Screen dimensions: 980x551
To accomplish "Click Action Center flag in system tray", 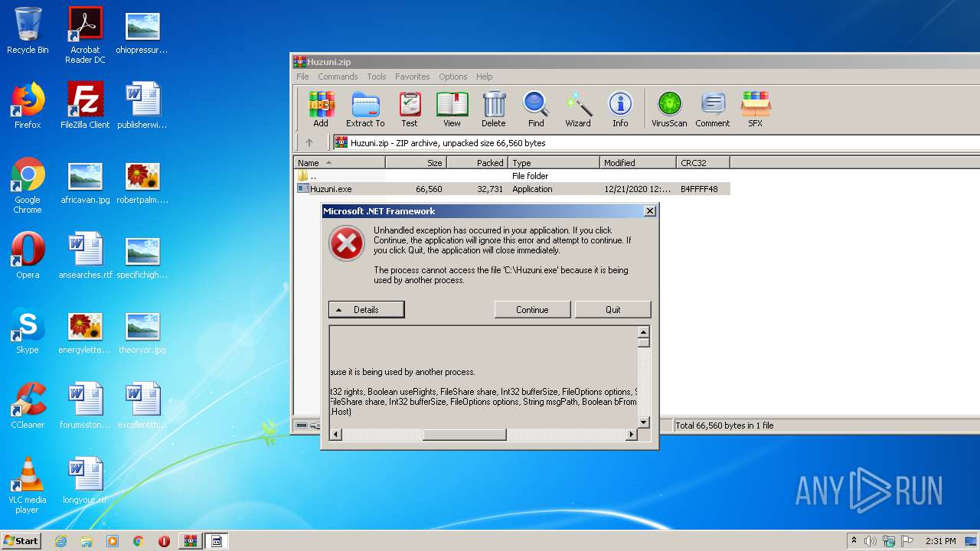I will coord(906,541).
